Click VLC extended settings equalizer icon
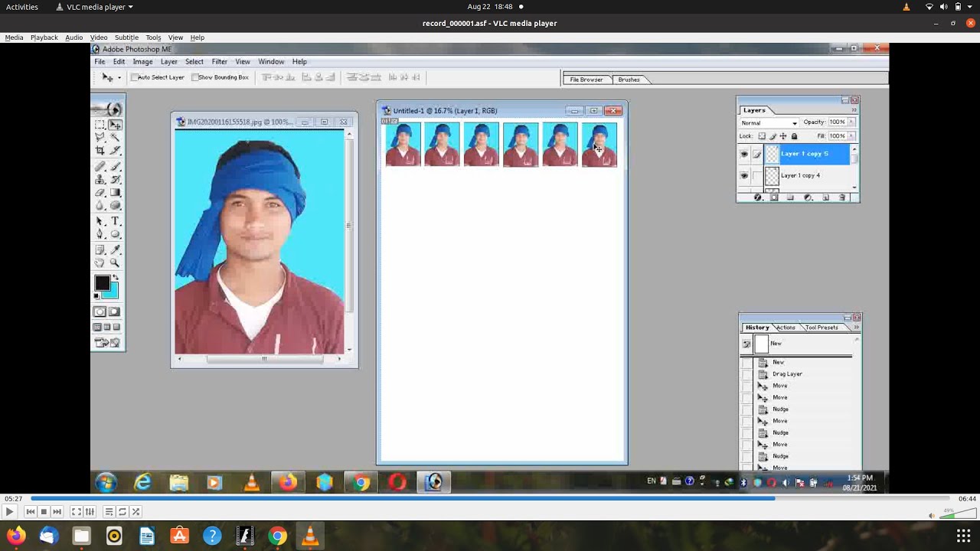The height and width of the screenshot is (551, 980). point(90,512)
